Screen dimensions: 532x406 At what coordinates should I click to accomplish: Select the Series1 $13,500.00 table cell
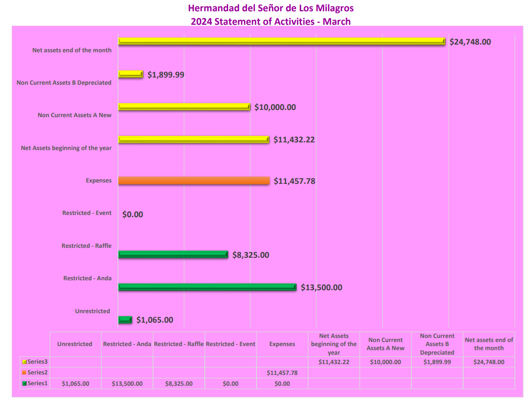click(127, 383)
